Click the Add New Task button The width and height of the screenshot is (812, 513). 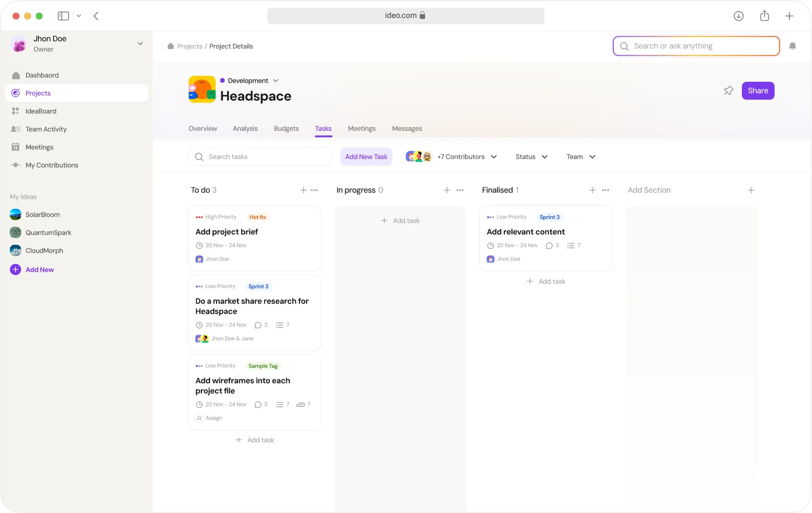[366, 157]
